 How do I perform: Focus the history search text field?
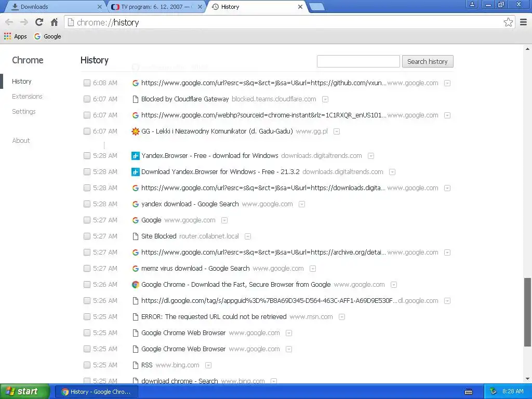coord(358,61)
